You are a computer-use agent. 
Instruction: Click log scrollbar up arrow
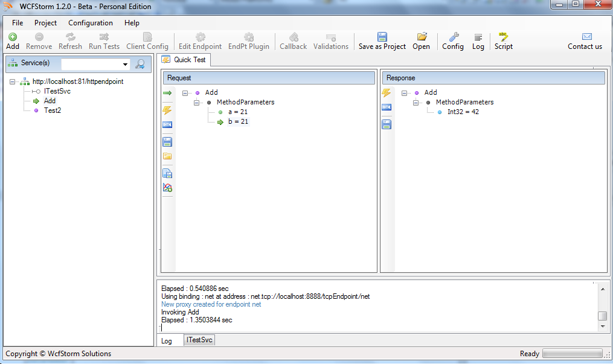603,289
